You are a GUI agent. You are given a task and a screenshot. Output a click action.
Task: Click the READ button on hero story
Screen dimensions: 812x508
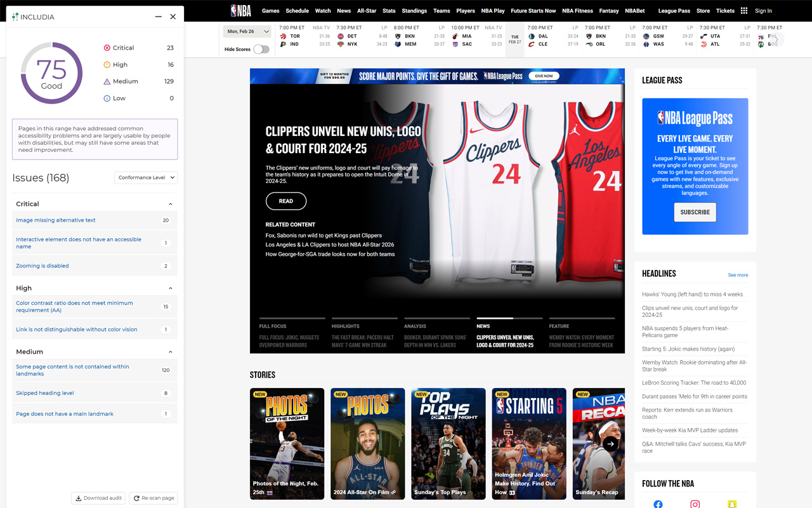(286, 201)
